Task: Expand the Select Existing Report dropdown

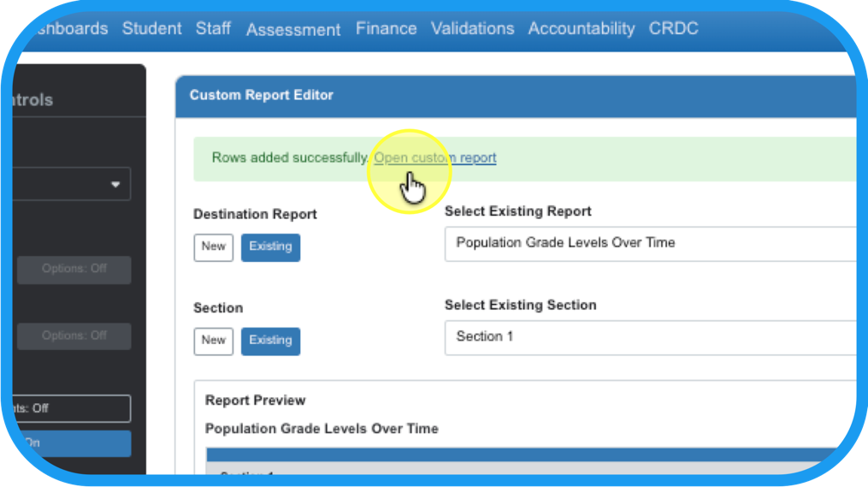Action: click(650, 243)
